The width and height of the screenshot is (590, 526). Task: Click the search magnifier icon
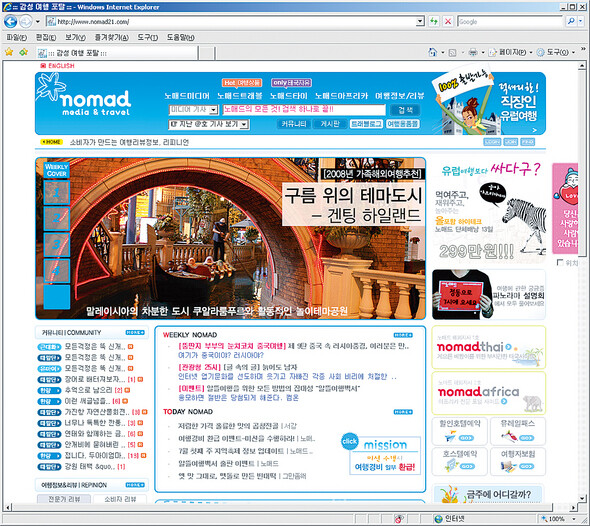coord(572,21)
